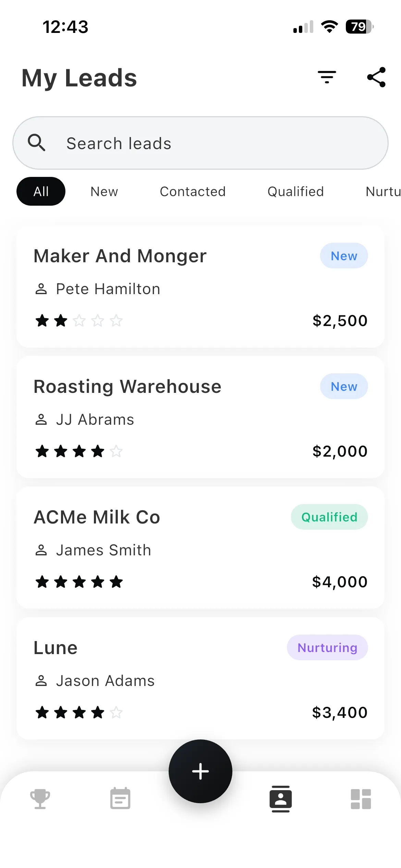Click the New badge on Roasting Warehouse

[x=344, y=386]
